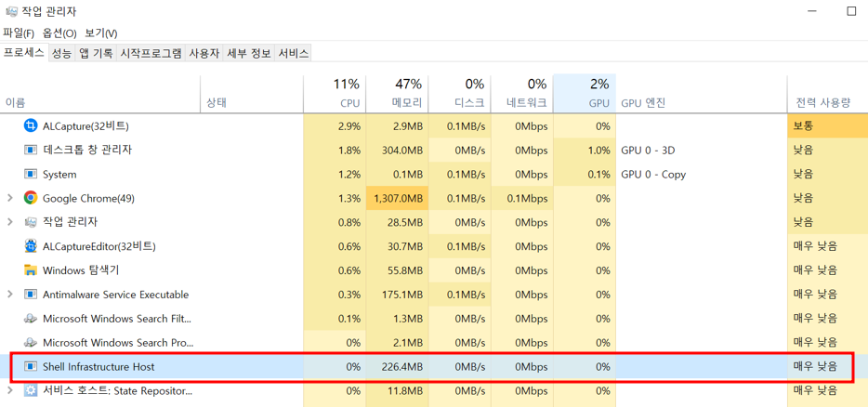Expand the Antimalware Service Executable group
The width and height of the screenshot is (868, 407).
tap(9, 295)
